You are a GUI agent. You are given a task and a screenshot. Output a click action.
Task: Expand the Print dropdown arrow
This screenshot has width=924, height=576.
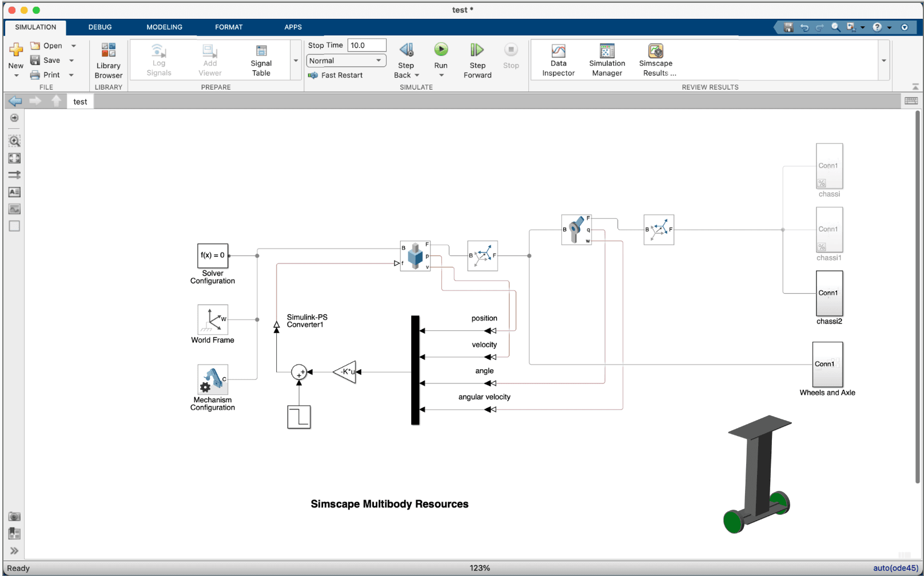(71, 75)
